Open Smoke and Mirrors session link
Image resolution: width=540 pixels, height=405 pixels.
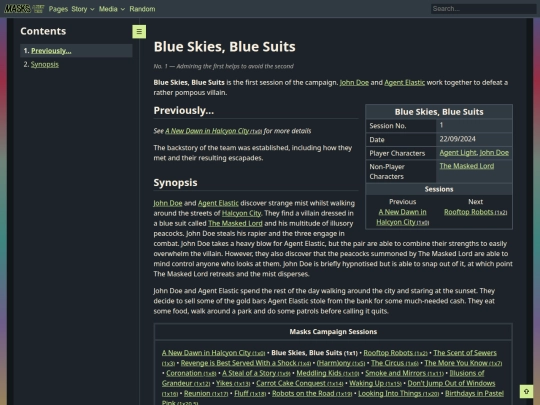404,373
